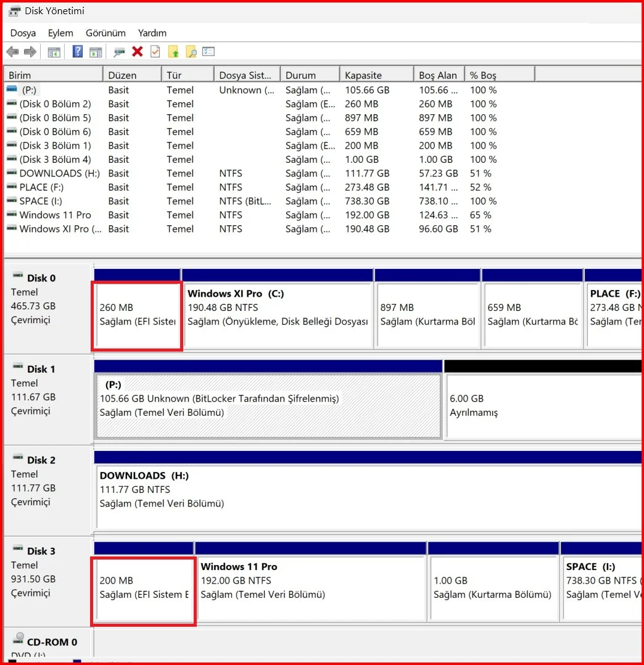Screen dimensions: 644x665
Task: Click the Back arrow toolbar icon
Action: 13,52
